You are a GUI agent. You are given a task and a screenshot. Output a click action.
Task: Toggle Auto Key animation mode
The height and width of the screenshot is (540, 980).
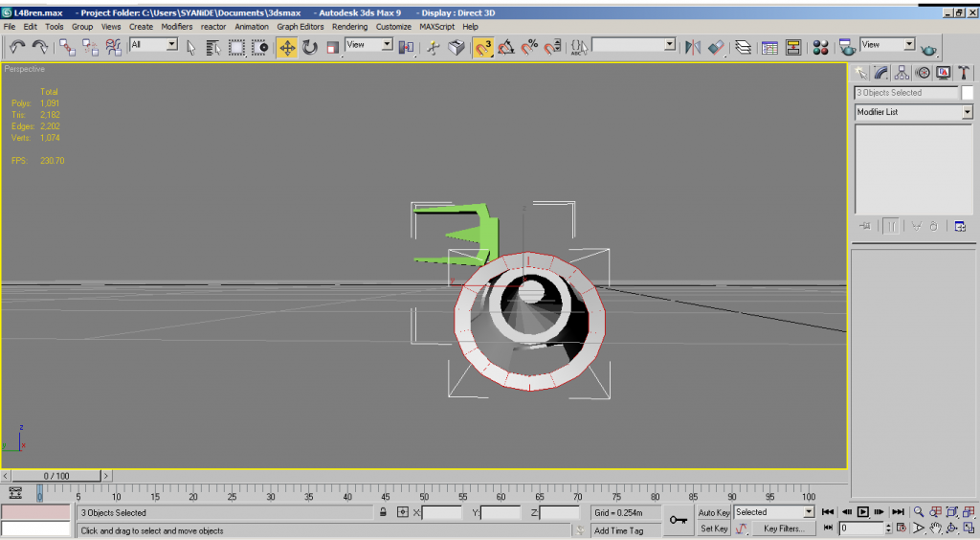pos(714,513)
